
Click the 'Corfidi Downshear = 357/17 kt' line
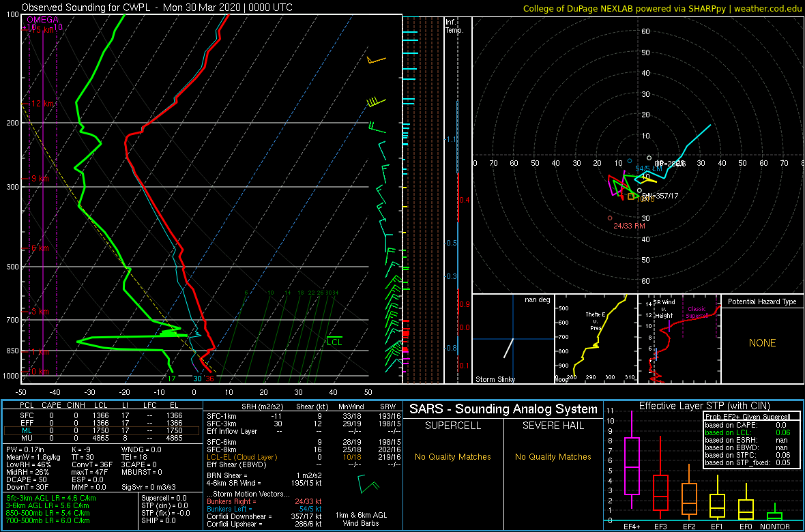click(x=264, y=516)
